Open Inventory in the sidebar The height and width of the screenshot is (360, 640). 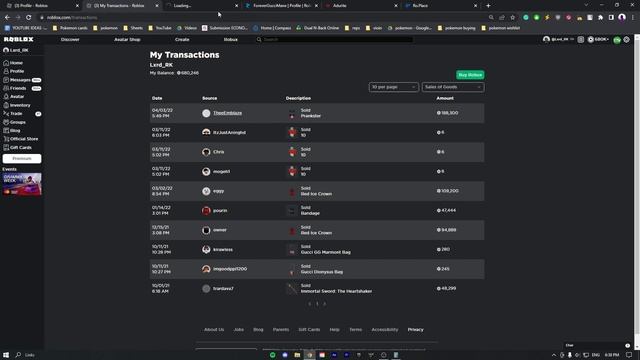point(17,105)
